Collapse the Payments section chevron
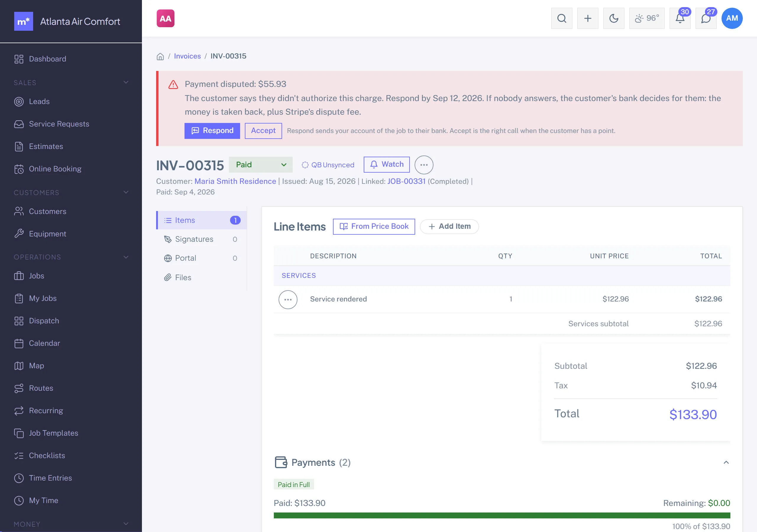The height and width of the screenshot is (532, 757). 726,463
